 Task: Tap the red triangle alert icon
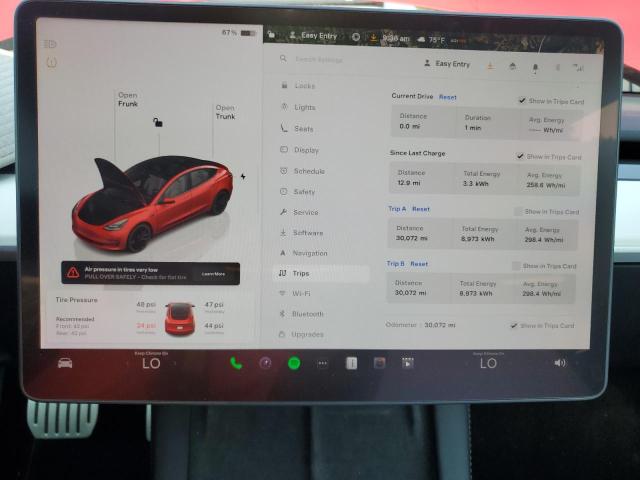click(x=73, y=272)
